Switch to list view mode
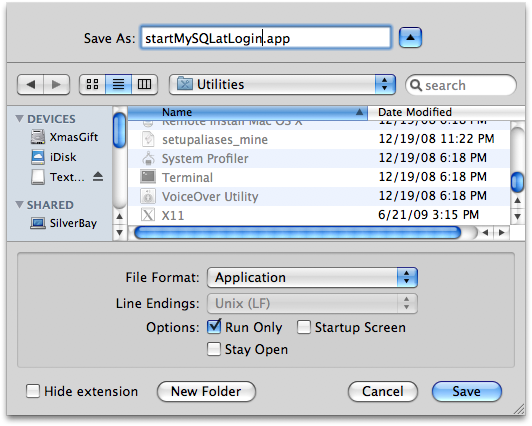 [118, 84]
